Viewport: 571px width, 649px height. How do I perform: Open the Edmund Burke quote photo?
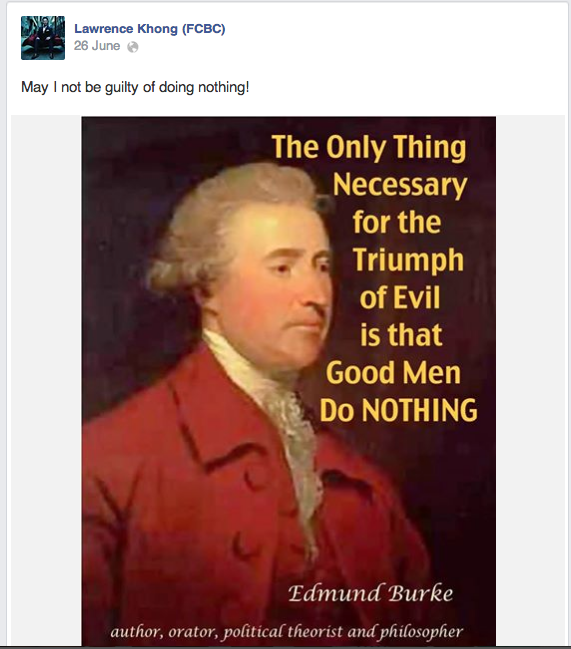288,381
